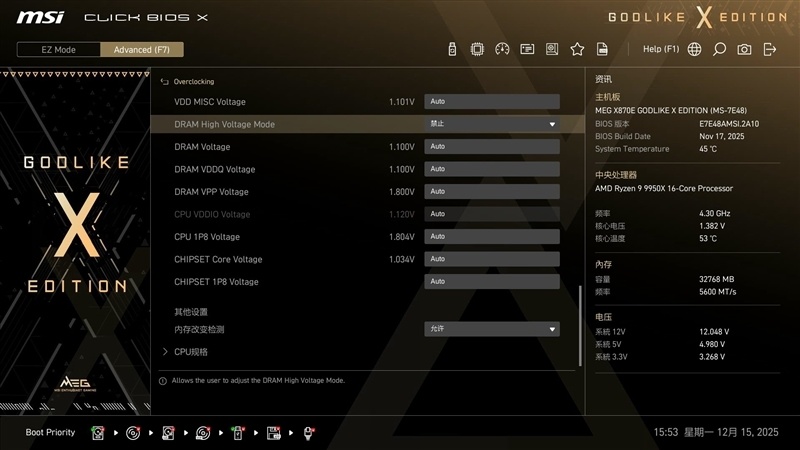Select the USB optical disc boot icon
The image size is (800, 450).
[203, 433]
